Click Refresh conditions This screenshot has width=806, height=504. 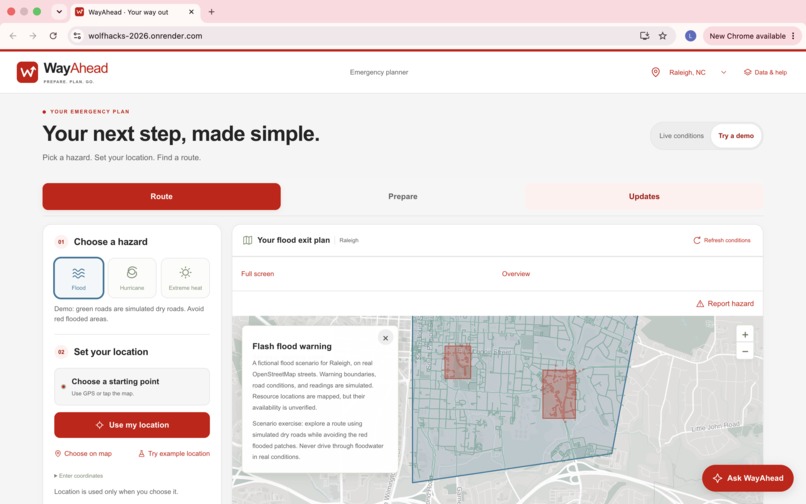[722, 240]
